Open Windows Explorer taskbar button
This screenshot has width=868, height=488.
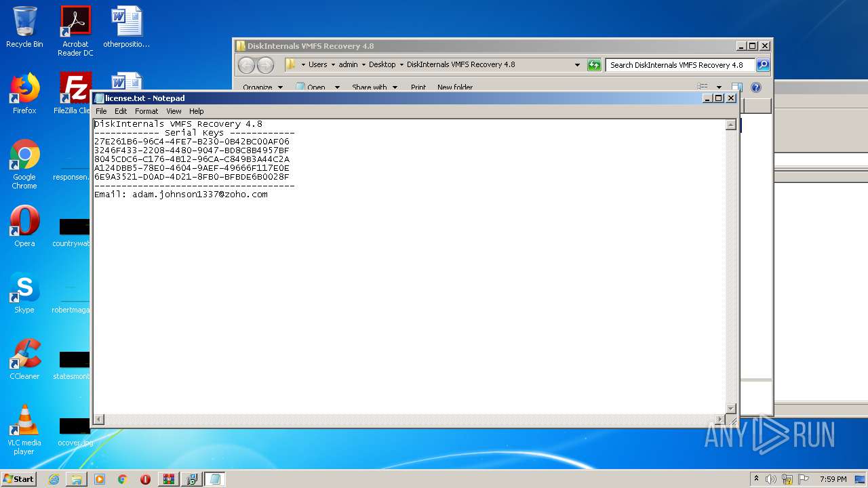click(x=77, y=479)
